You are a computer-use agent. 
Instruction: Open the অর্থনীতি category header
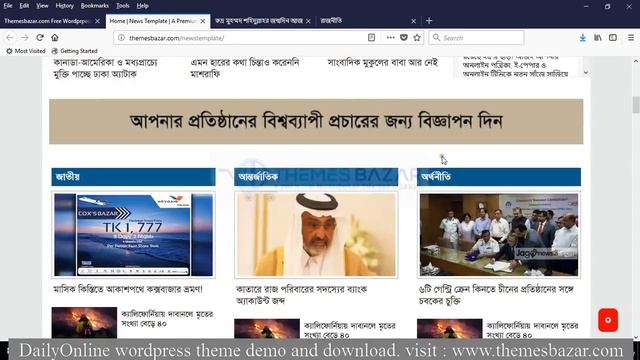point(499,177)
